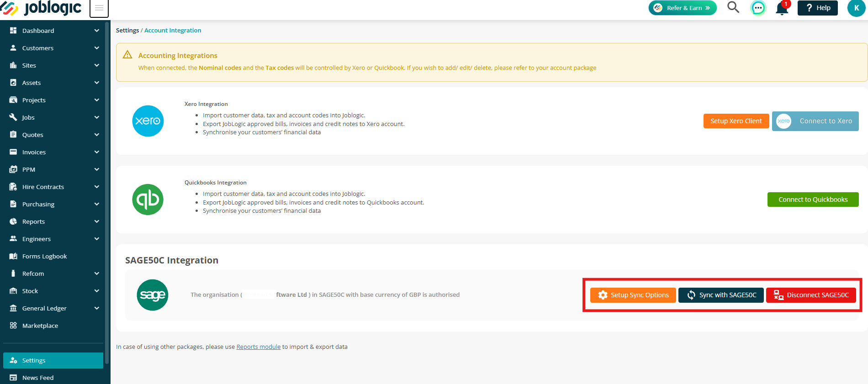Click the Sage logo icon
Screen dimensions: 868x384
coord(153,295)
